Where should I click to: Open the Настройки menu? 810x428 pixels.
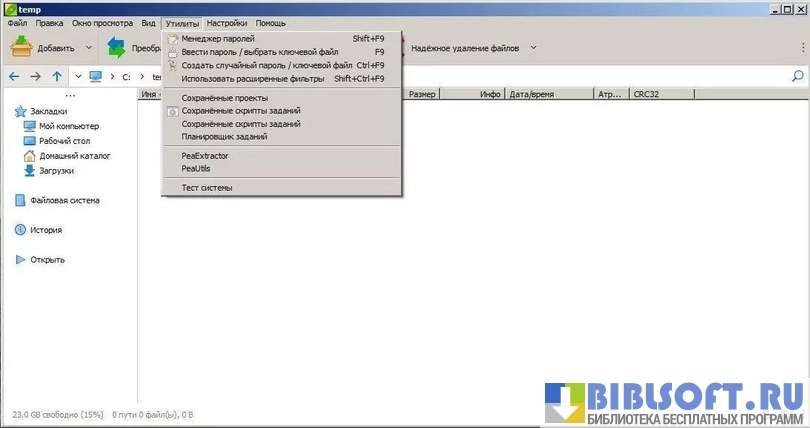227,22
